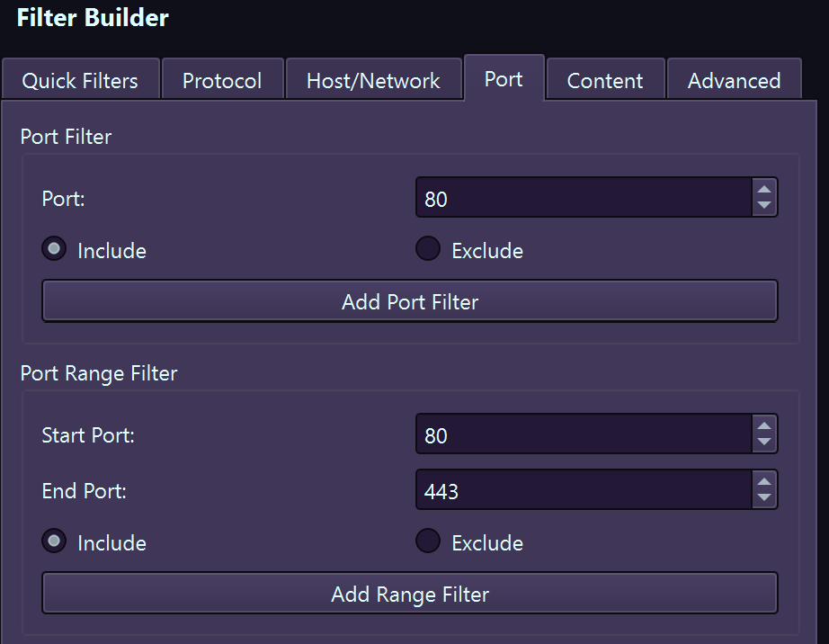Select the Exclude option under Port Filter
The image size is (829, 644).
point(428,249)
